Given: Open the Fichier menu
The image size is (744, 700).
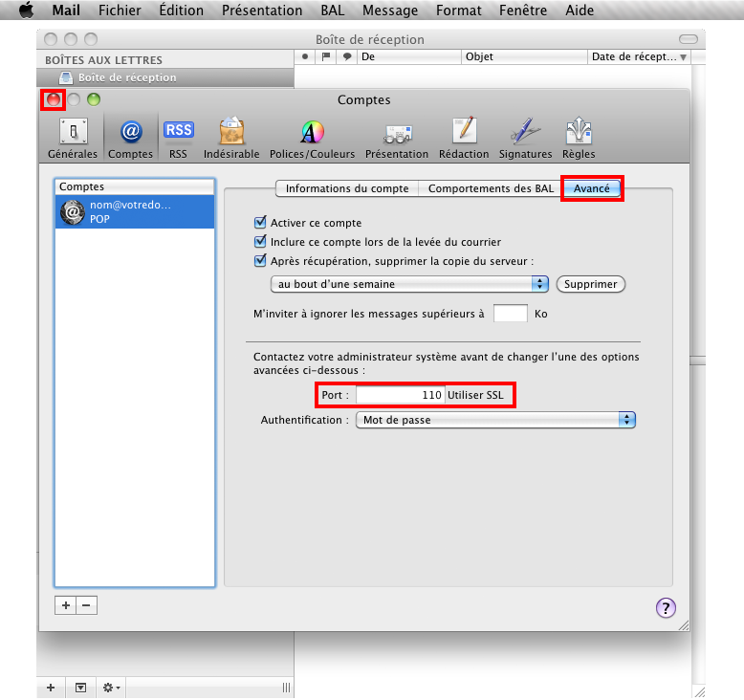Looking at the screenshot, I should click(x=120, y=10).
